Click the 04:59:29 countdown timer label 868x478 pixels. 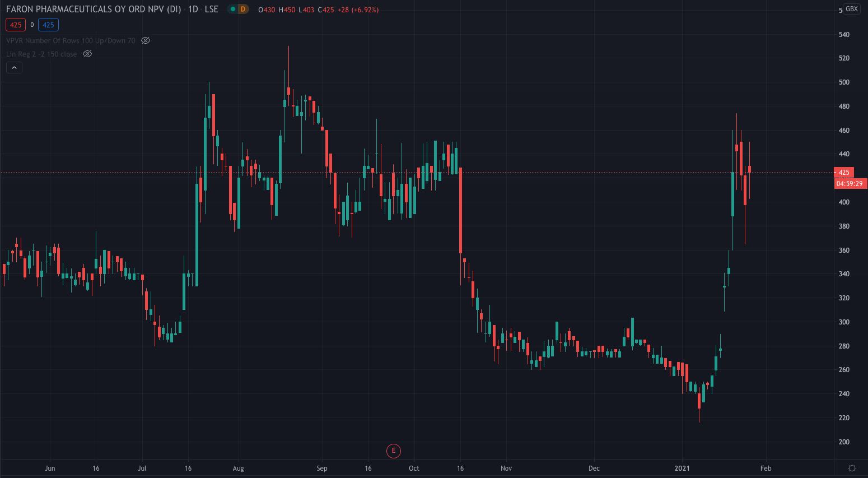pyautogui.click(x=850, y=184)
